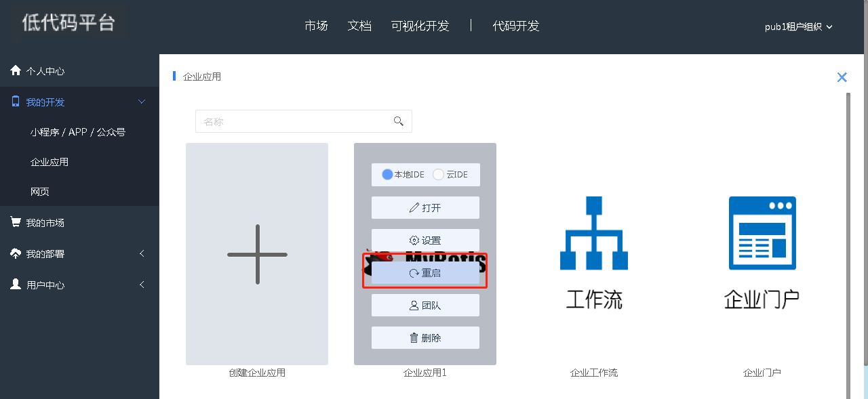Open the 工作流 workflow diagram icon
Image resolution: width=868 pixels, height=399 pixels.
pos(593,234)
